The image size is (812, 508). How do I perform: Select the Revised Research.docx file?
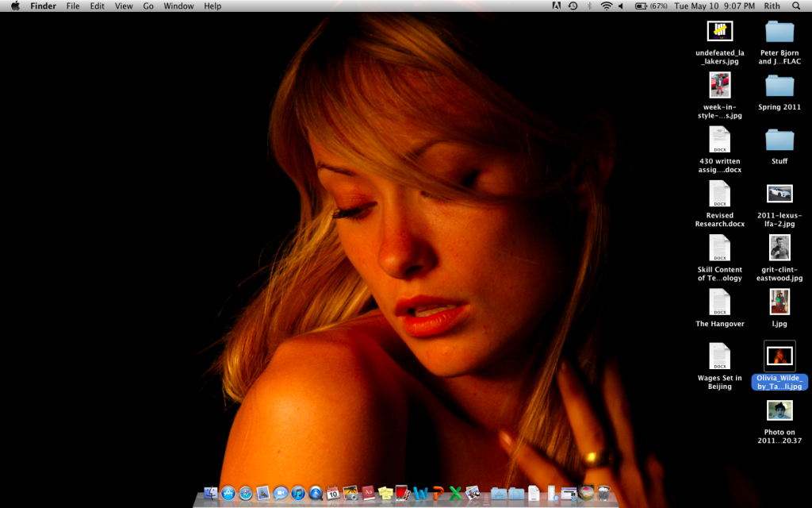720,204
